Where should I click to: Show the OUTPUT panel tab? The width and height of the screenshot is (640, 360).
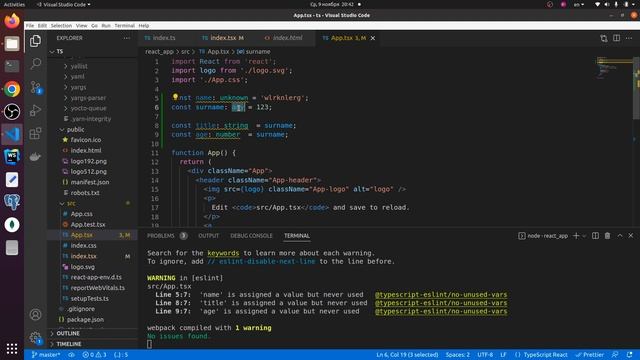[209, 236]
